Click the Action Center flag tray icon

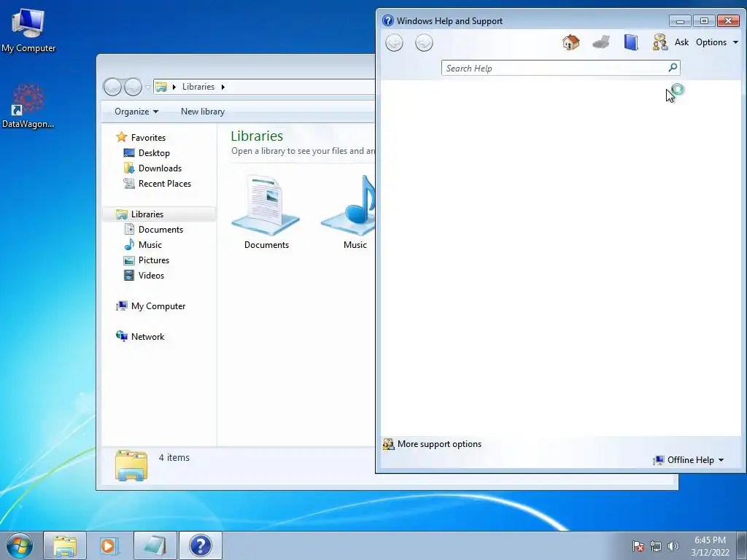tap(638, 546)
